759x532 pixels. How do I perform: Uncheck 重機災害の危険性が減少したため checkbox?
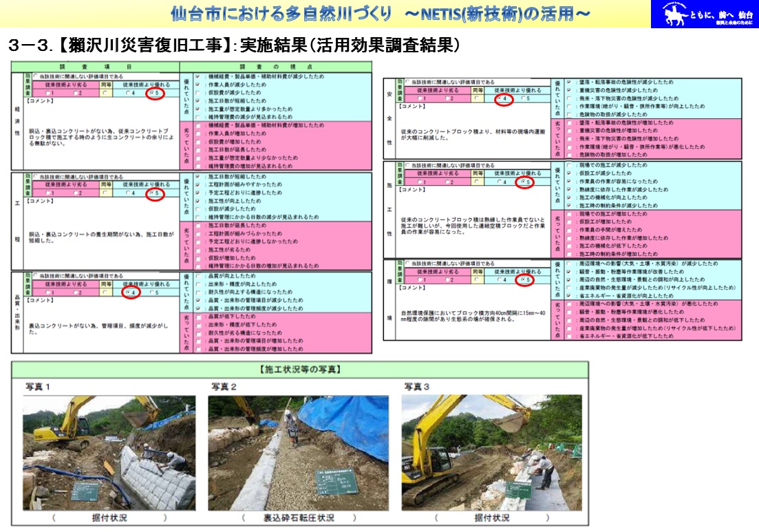tap(568, 90)
